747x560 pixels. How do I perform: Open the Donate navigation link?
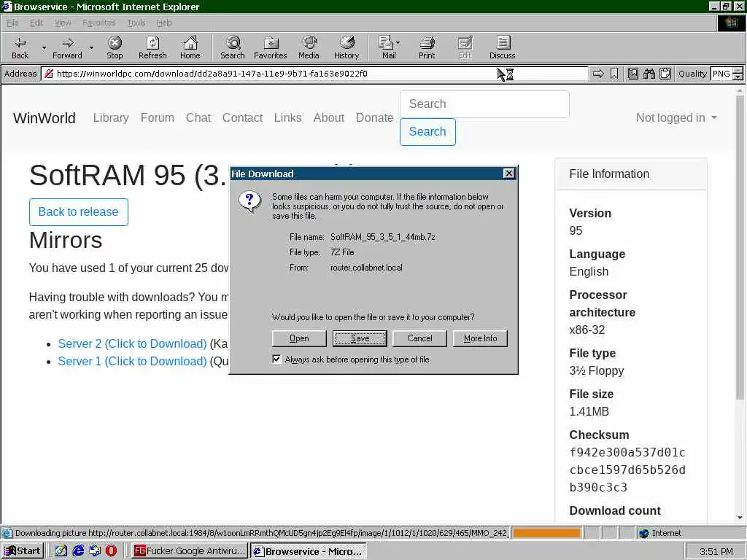(374, 117)
